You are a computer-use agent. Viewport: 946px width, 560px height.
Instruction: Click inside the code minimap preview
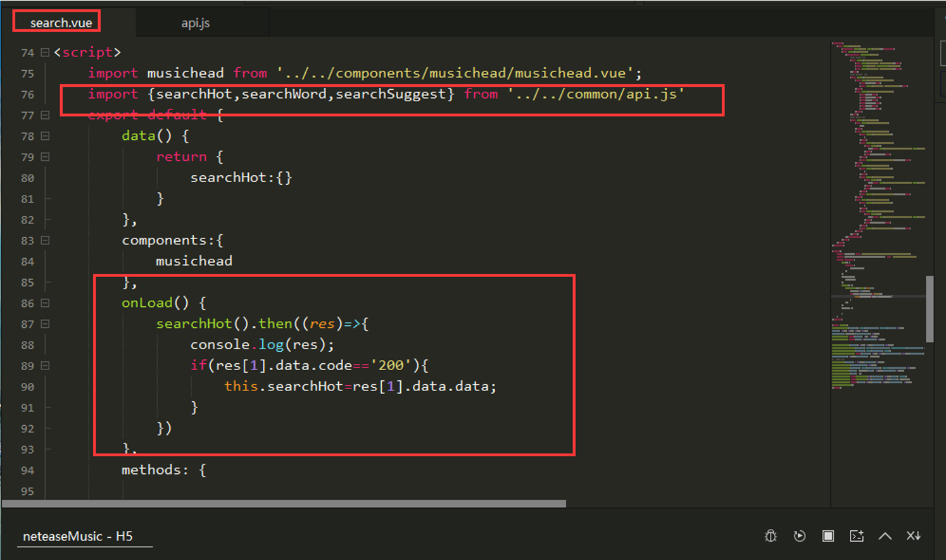tap(878, 215)
